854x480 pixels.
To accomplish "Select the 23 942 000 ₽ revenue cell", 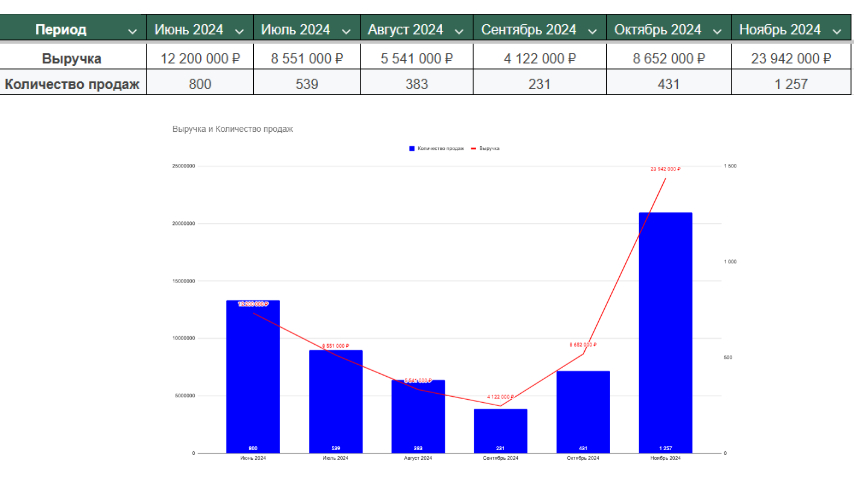I will click(791, 58).
